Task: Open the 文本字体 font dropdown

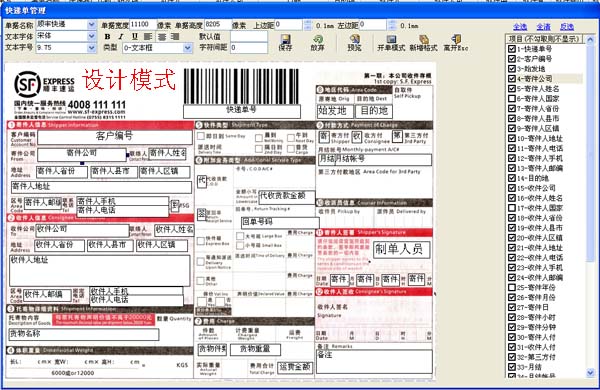Action: 91,36
